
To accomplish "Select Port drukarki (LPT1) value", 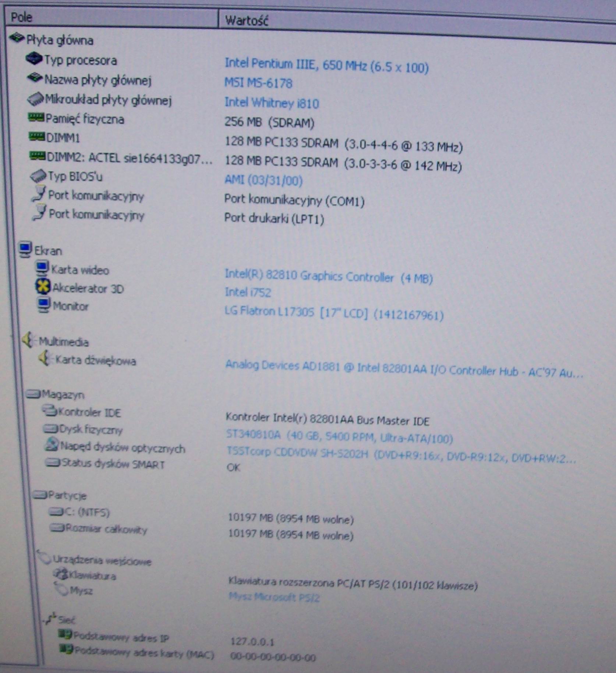I will click(x=275, y=219).
